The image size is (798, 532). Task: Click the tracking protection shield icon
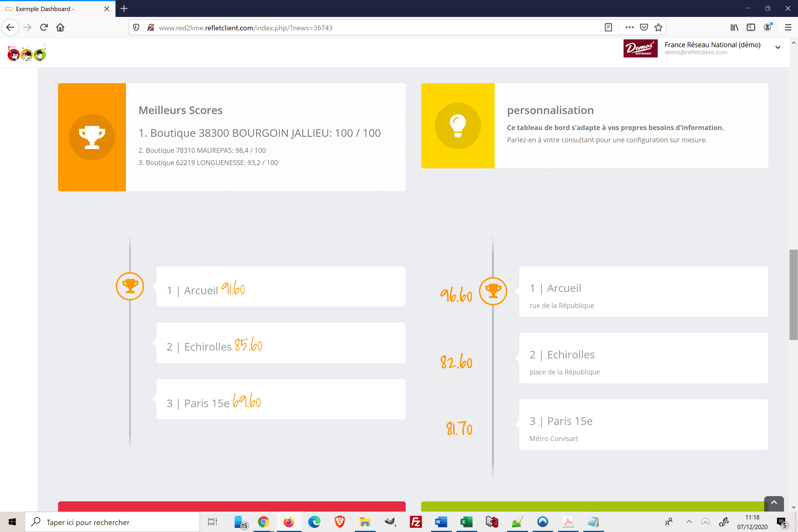[136, 27]
